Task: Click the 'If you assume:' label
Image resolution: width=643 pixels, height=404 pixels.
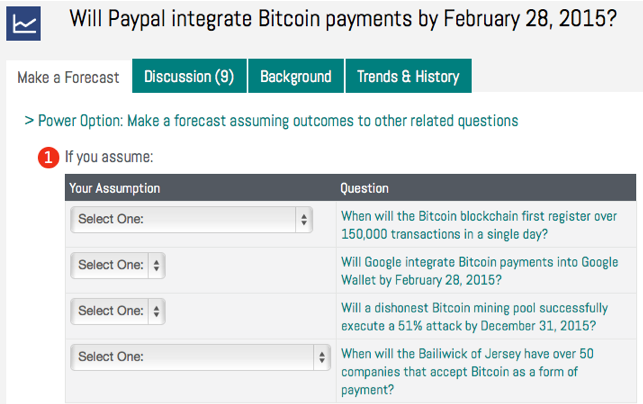Action: pos(109,157)
